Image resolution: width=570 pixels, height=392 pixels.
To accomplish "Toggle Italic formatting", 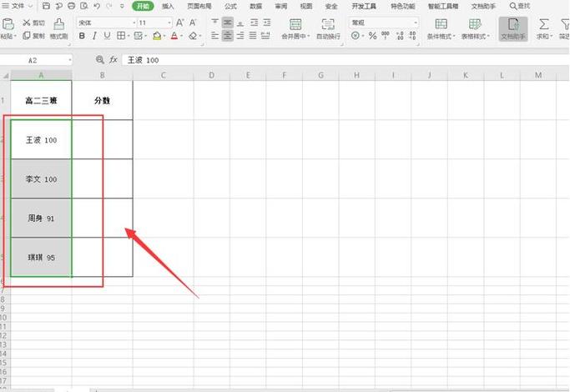I will coord(94,36).
